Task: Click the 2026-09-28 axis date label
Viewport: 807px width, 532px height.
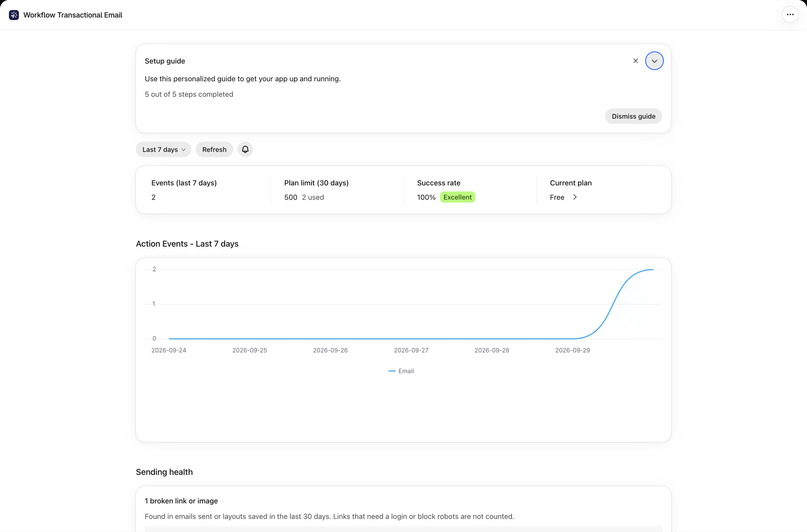Action: [492, 350]
